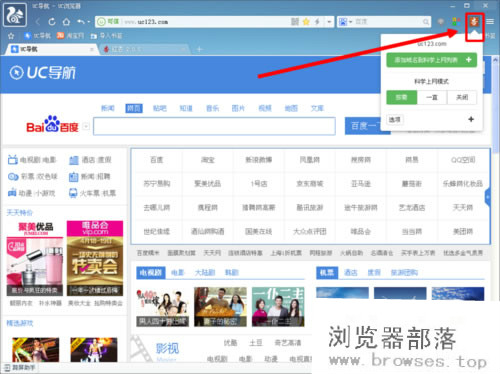Expand dropdown next to Baidu logo

click(x=86, y=127)
